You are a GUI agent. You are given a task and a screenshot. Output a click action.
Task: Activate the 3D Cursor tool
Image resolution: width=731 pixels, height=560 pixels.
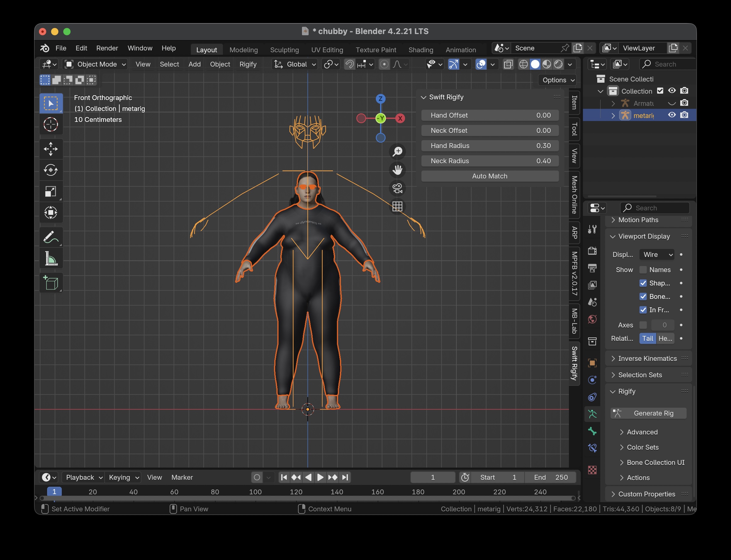click(51, 124)
